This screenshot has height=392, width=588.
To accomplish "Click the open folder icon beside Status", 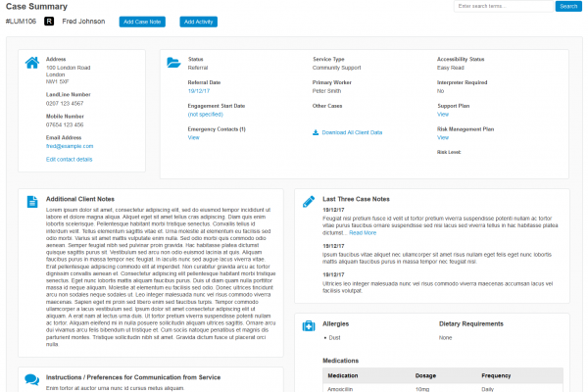I will click(x=172, y=62).
